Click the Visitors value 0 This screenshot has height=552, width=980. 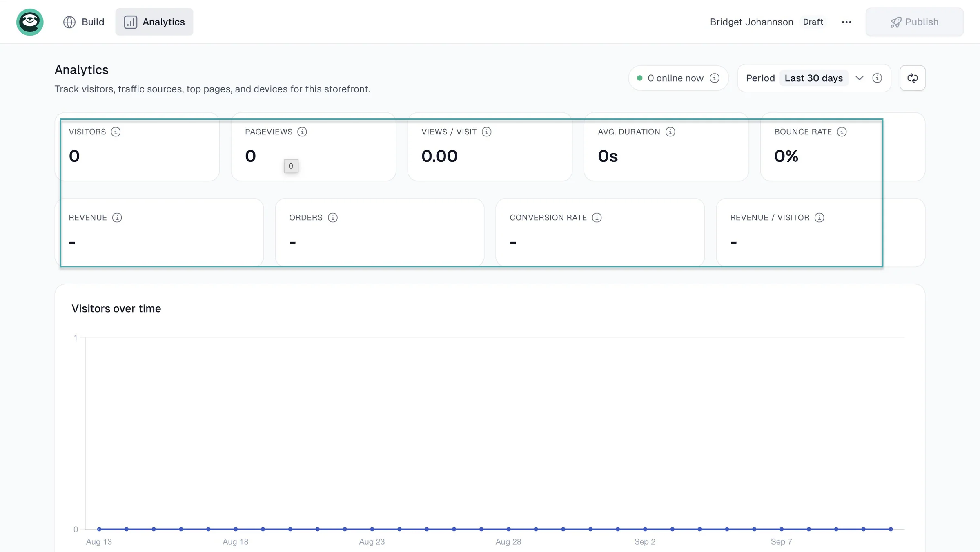coord(74,156)
